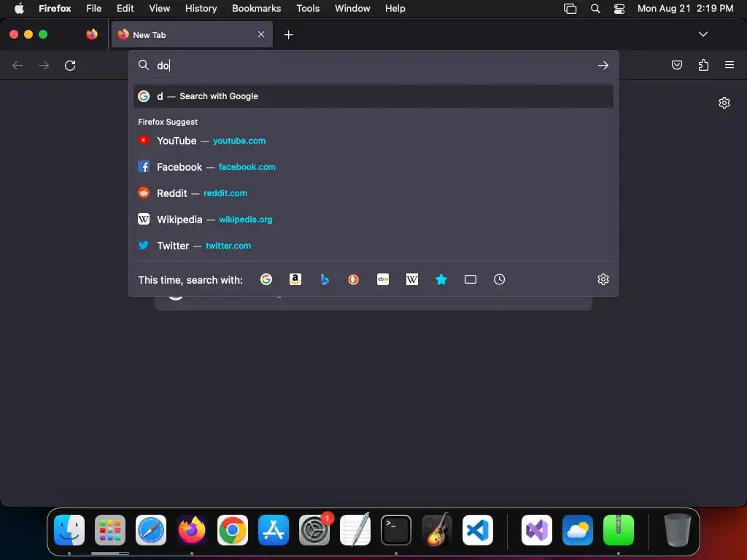Viewport: 747px width, 560px height.
Task: Open Control Center in menu bar
Action: click(619, 8)
